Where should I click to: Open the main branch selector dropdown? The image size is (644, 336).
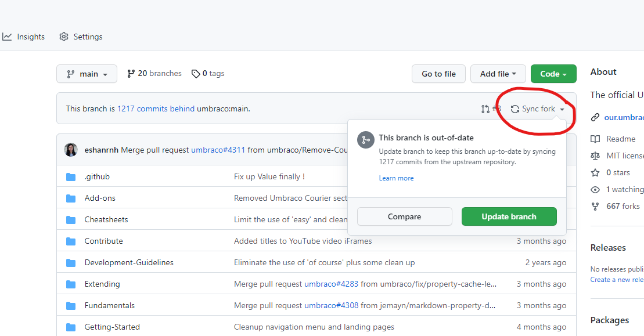tap(87, 74)
